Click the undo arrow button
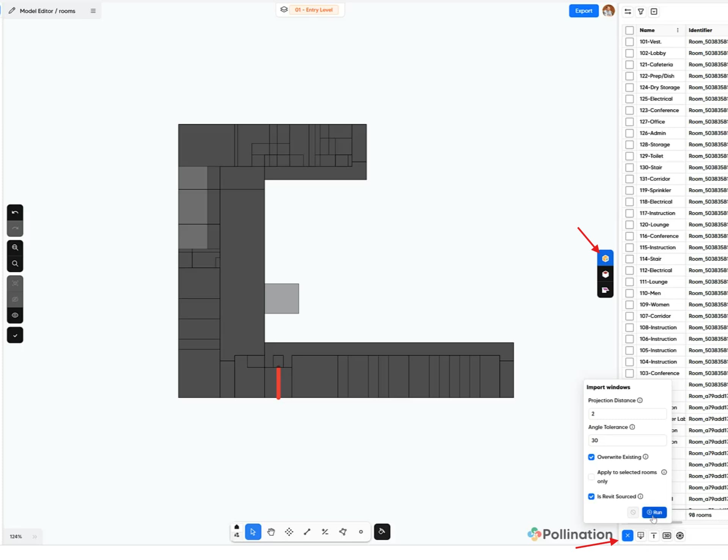The height and width of the screenshot is (560, 728). [x=15, y=212]
